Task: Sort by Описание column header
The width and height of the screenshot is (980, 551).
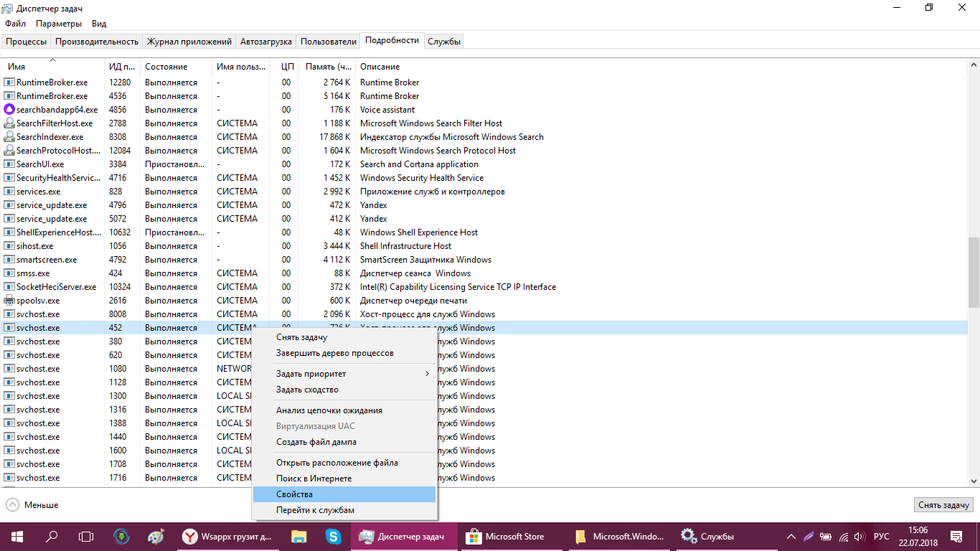Action: (x=661, y=67)
